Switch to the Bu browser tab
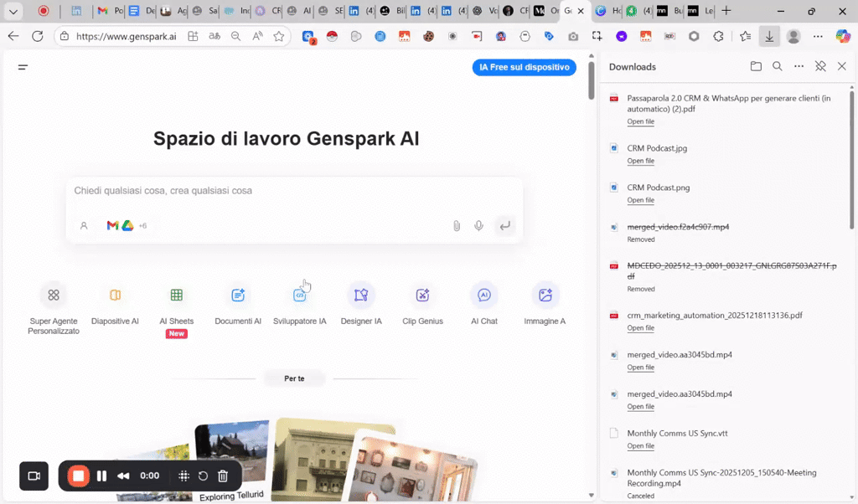The width and height of the screenshot is (858, 504). (669, 11)
